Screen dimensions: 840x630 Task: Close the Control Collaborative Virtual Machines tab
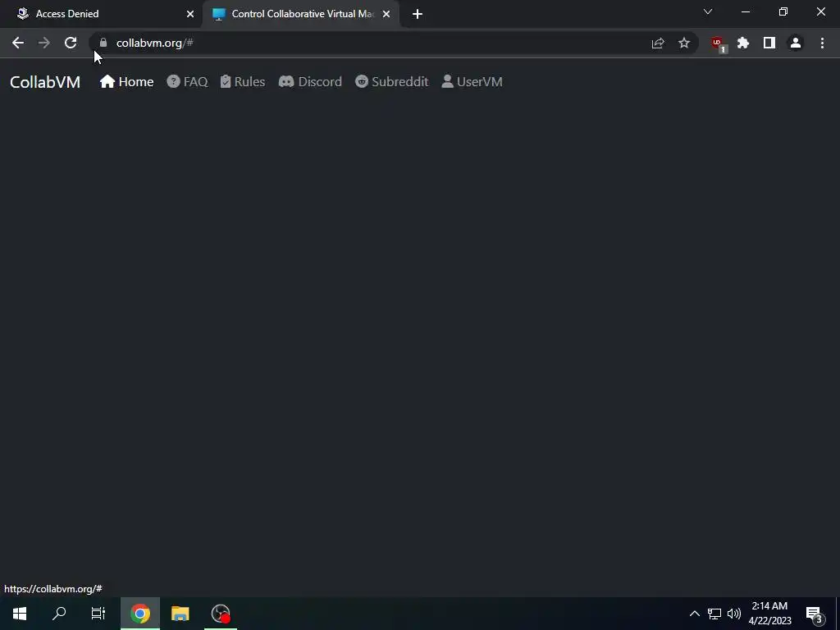coord(386,14)
